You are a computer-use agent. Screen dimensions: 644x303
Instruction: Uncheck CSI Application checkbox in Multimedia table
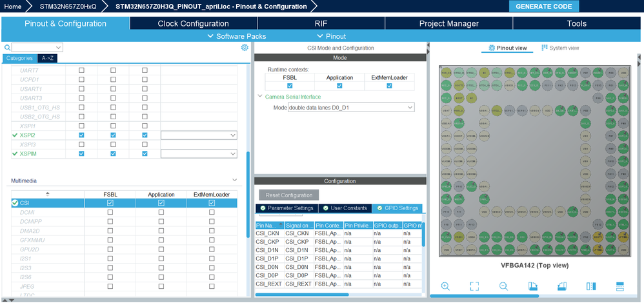pyautogui.click(x=161, y=203)
